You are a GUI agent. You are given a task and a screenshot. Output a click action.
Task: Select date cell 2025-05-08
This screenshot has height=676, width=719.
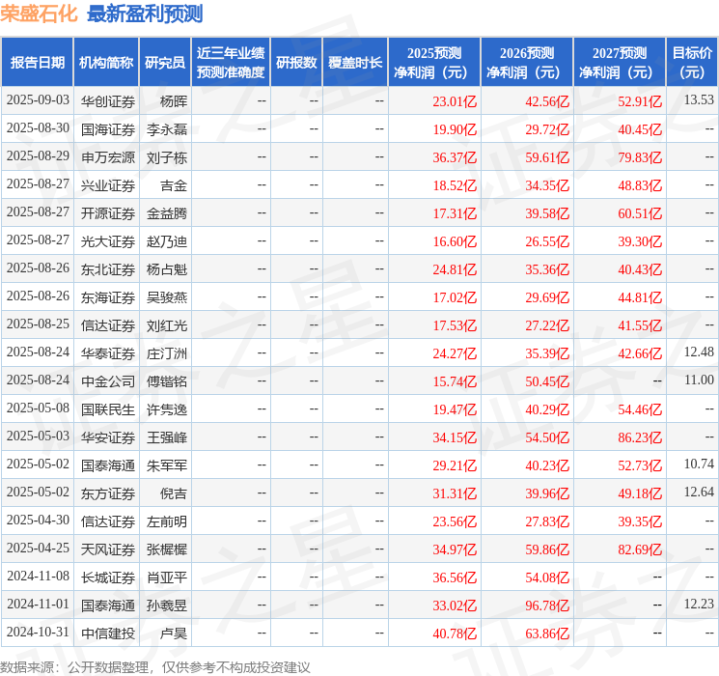click(x=38, y=408)
